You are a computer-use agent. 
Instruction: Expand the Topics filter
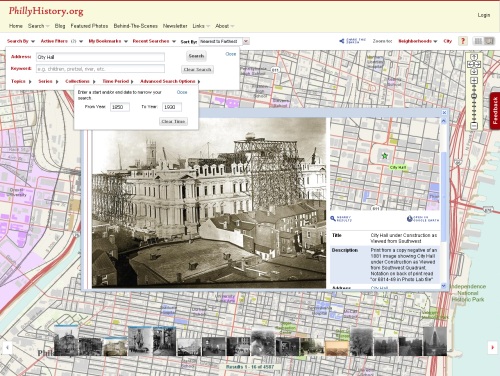coord(21,81)
